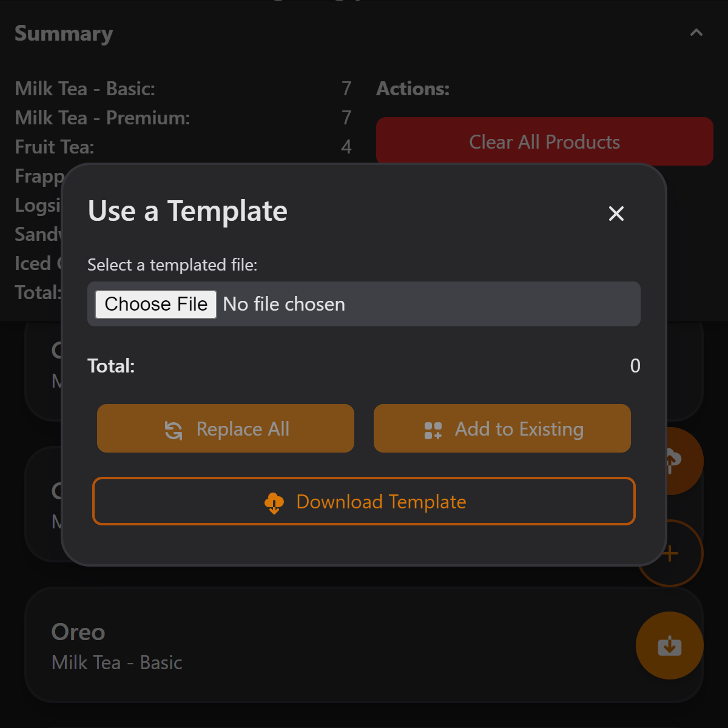The width and height of the screenshot is (728, 728).
Task: Click the circular-arrows refresh icon on Replace All
Action: (174, 430)
